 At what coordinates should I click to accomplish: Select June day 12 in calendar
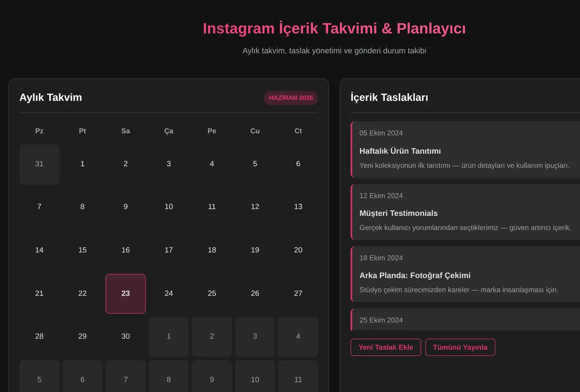[255, 207]
